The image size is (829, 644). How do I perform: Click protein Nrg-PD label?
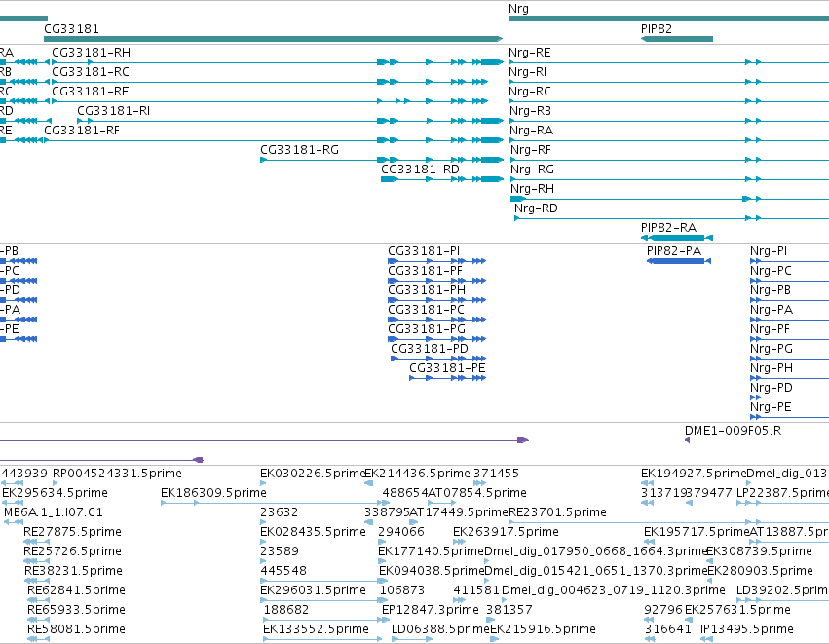pyautogui.click(x=772, y=388)
